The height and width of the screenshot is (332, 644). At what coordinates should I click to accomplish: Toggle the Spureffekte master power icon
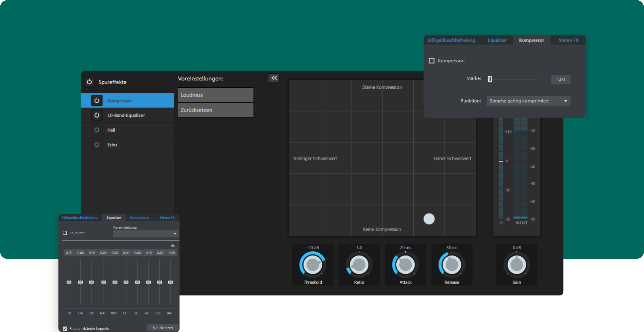89,82
